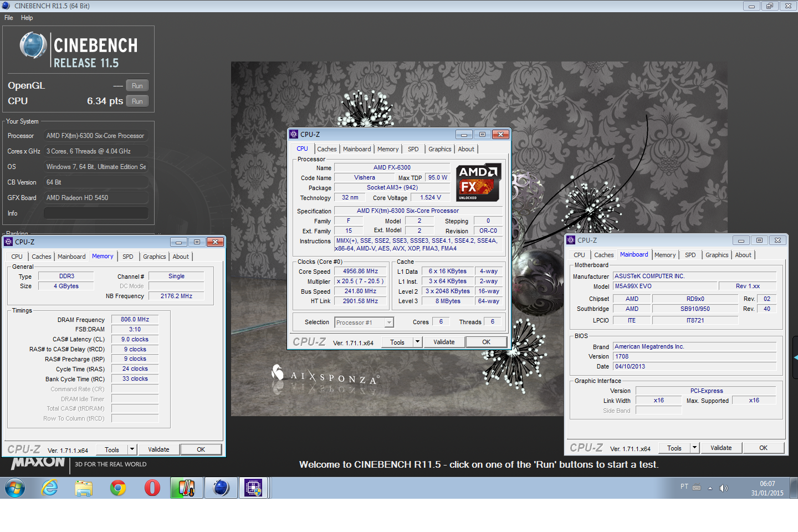The width and height of the screenshot is (798, 532).
Task: Expand Tools dropdown arrow in CPU window
Action: click(x=417, y=342)
